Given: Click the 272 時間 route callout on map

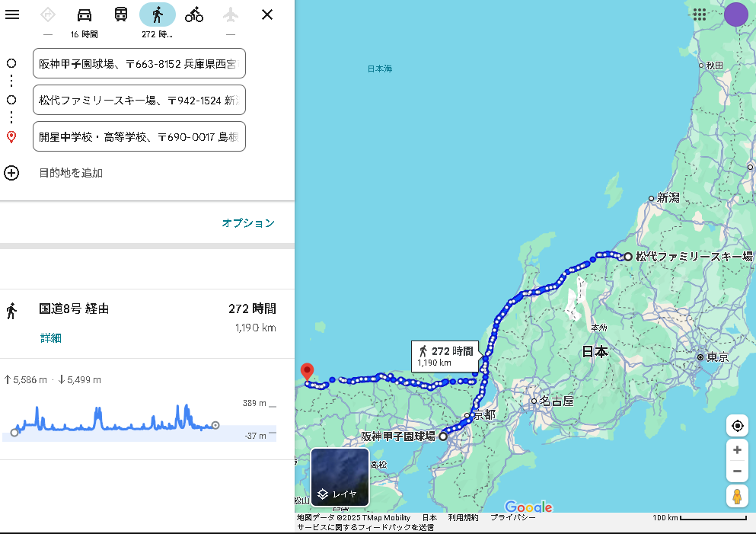Looking at the screenshot, I should 445,356.
